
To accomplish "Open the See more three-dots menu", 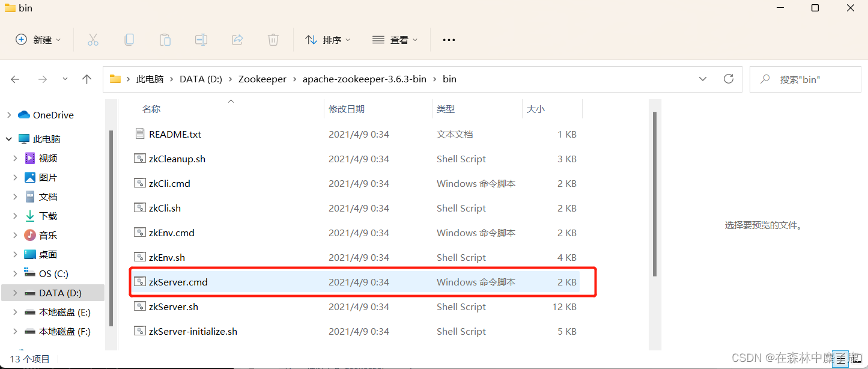I will (449, 40).
